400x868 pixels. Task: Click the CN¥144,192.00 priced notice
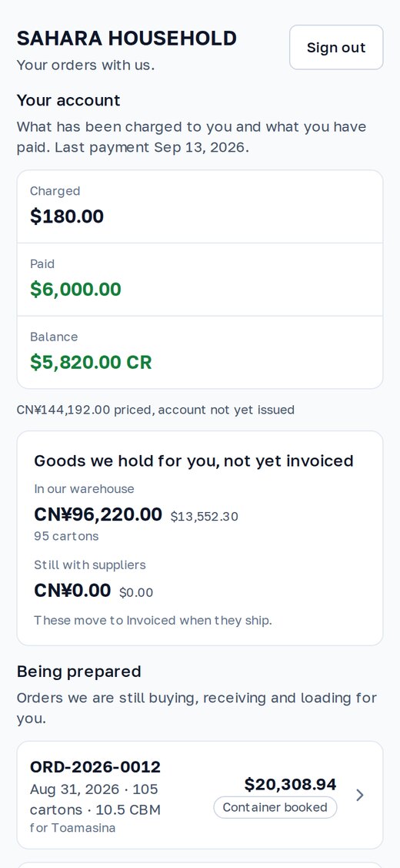coord(155,410)
